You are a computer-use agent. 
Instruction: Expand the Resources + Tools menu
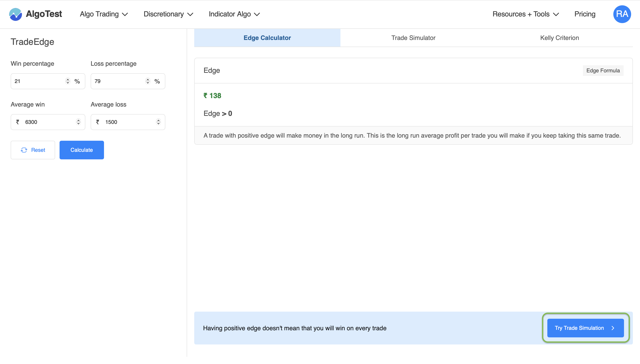coord(525,14)
